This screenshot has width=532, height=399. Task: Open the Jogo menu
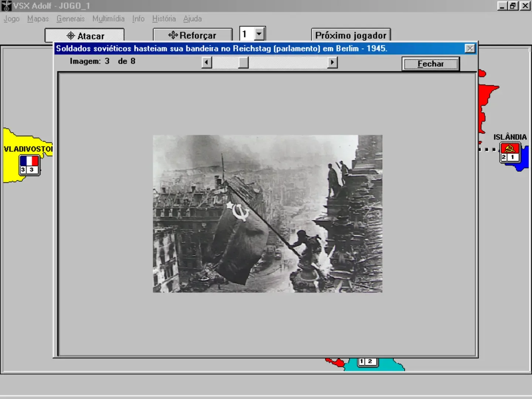[x=11, y=18]
